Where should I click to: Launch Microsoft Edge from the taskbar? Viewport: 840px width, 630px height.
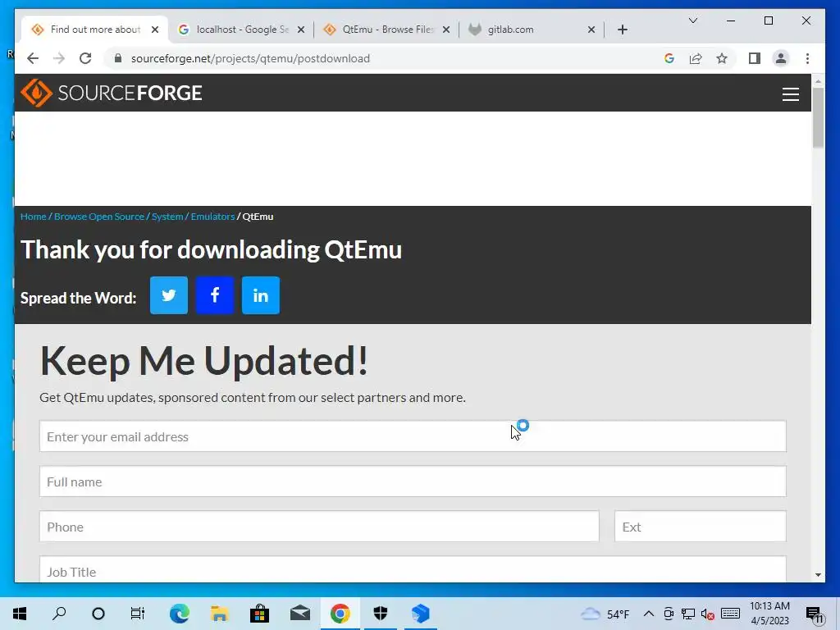pyautogui.click(x=180, y=614)
